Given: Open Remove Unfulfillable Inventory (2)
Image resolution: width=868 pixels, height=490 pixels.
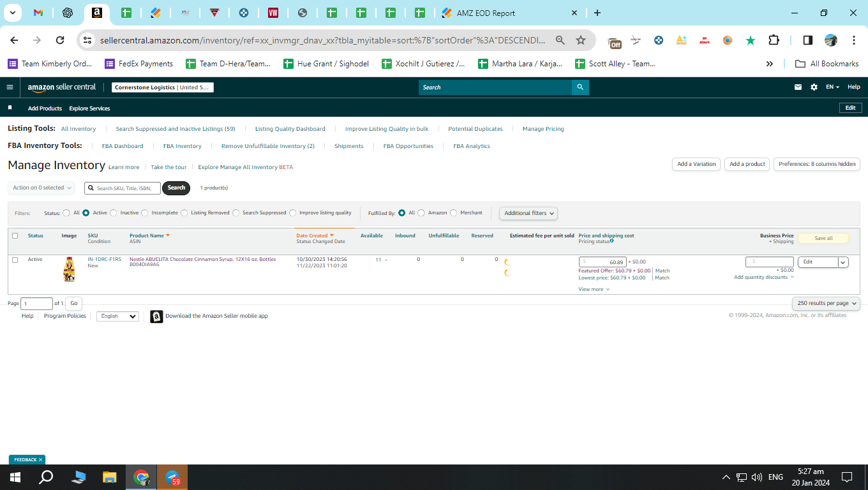Looking at the screenshot, I should pos(268,146).
